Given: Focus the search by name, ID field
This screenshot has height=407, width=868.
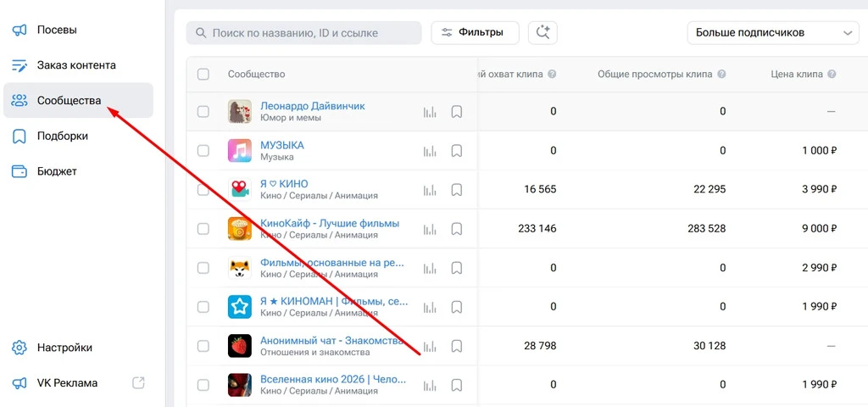Looking at the screenshot, I should [x=304, y=33].
